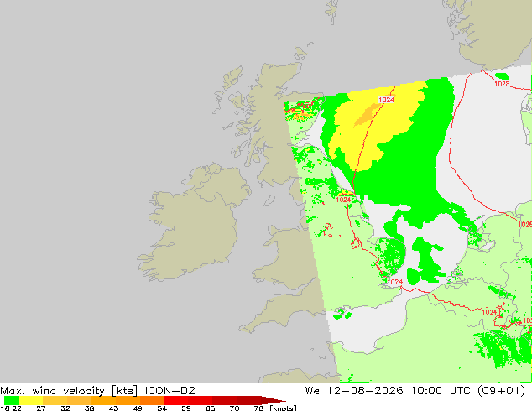Click the '32' legend scale value

[x=65, y=408]
